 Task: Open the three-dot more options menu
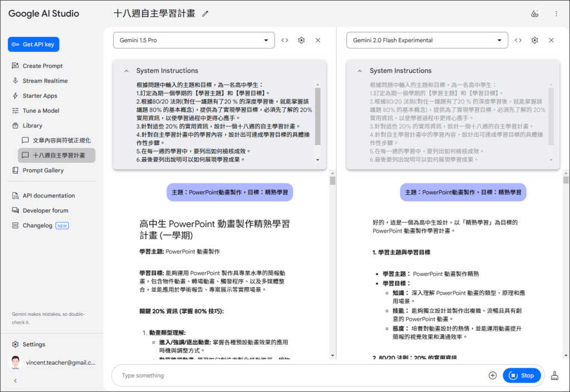pos(556,13)
